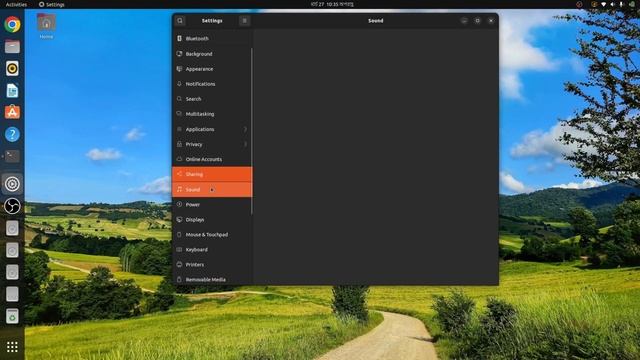Launch Google Chrome from the dock
This screenshot has width=640, height=360.
pyautogui.click(x=12, y=24)
